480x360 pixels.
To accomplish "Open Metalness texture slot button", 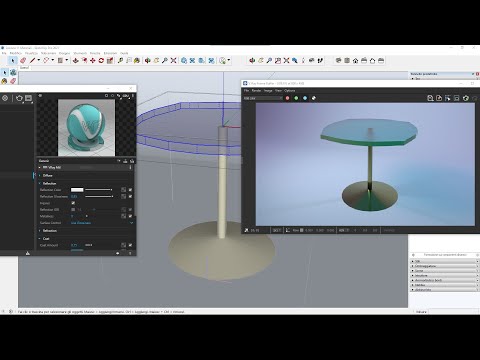I will [124, 216].
